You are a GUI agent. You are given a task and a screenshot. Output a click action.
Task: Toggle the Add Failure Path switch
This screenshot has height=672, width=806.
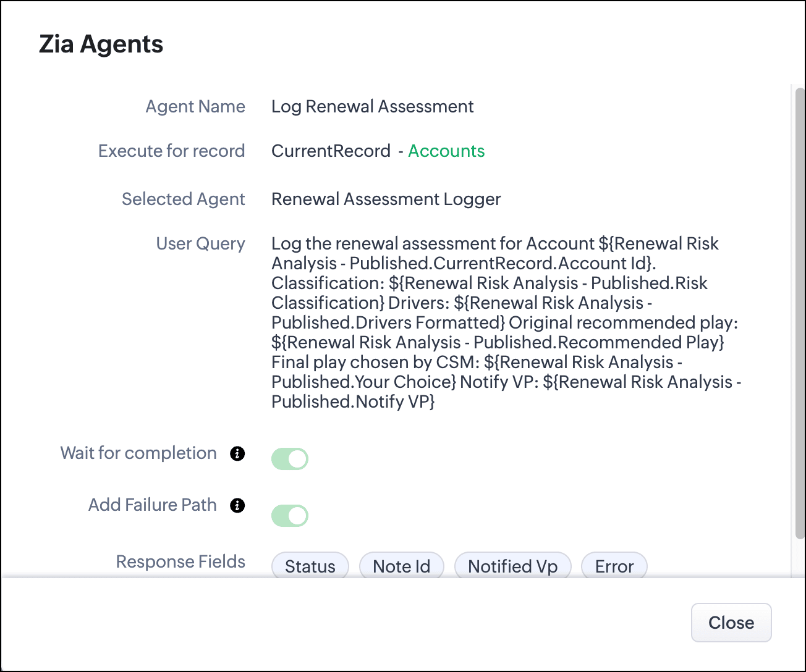click(290, 516)
